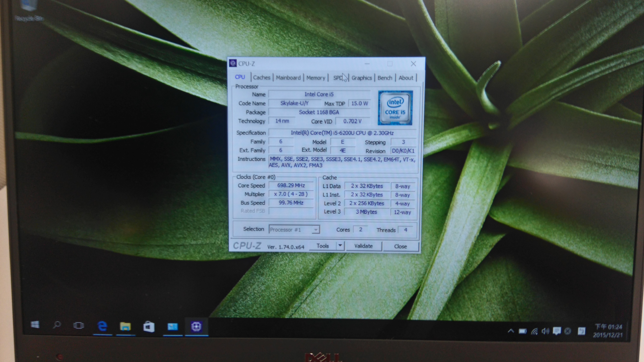This screenshot has width=644, height=362.
Task: Open the Wi-Fi network tray icon
Action: click(534, 331)
